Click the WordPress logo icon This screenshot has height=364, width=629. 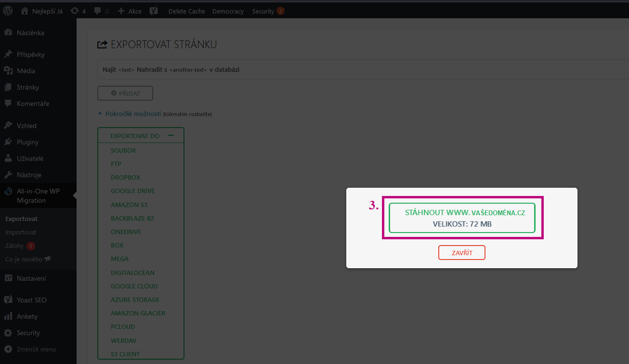point(8,11)
